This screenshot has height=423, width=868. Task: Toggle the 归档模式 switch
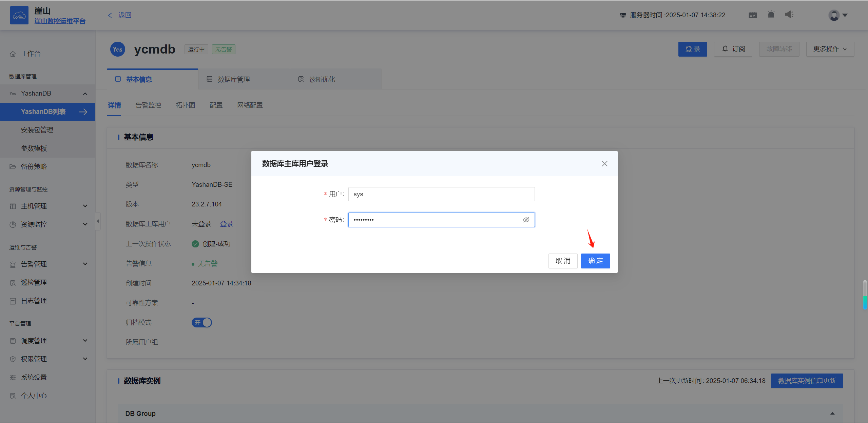(x=202, y=323)
